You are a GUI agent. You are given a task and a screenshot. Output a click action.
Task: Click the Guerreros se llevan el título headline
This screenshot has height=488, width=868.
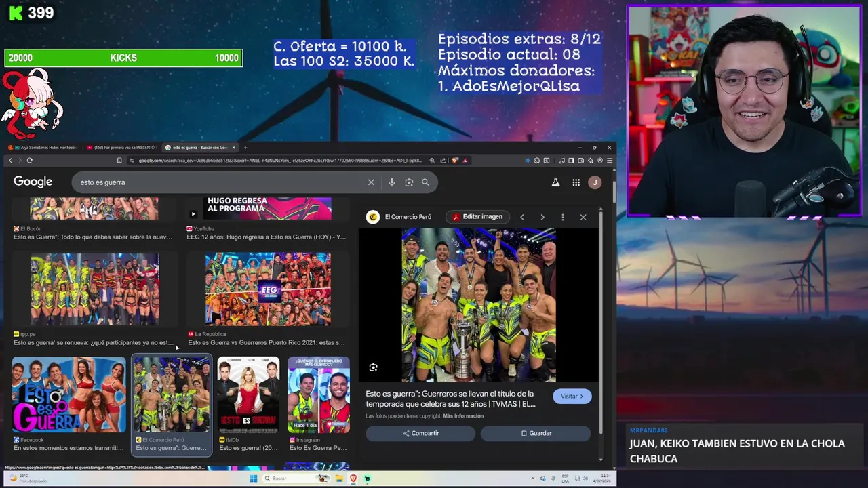coord(451,399)
